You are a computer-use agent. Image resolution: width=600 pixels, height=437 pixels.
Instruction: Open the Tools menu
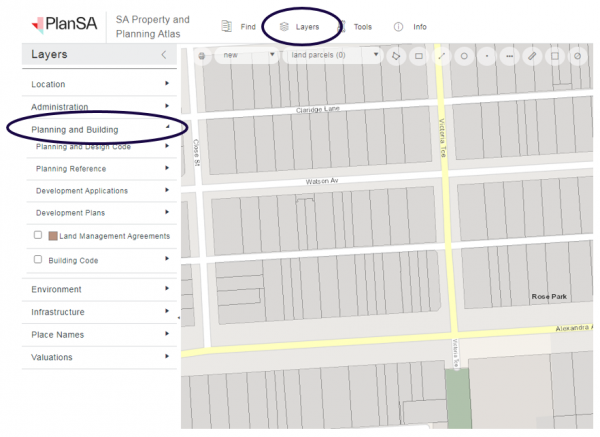(x=355, y=27)
